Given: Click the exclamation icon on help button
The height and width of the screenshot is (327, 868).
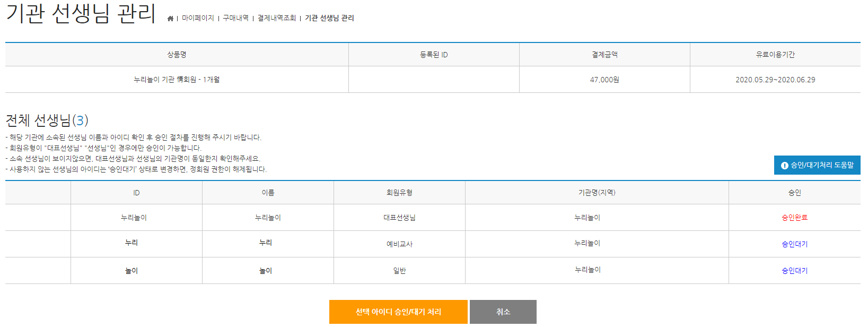Looking at the screenshot, I should pos(785,166).
